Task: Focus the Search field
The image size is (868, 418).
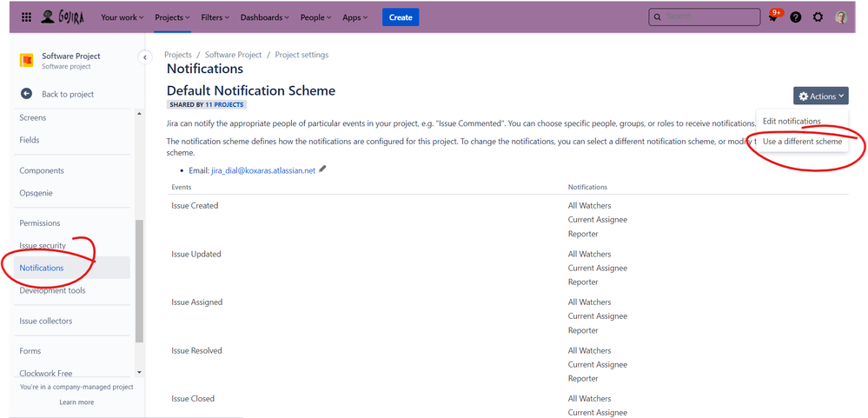Action: (x=705, y=17)
